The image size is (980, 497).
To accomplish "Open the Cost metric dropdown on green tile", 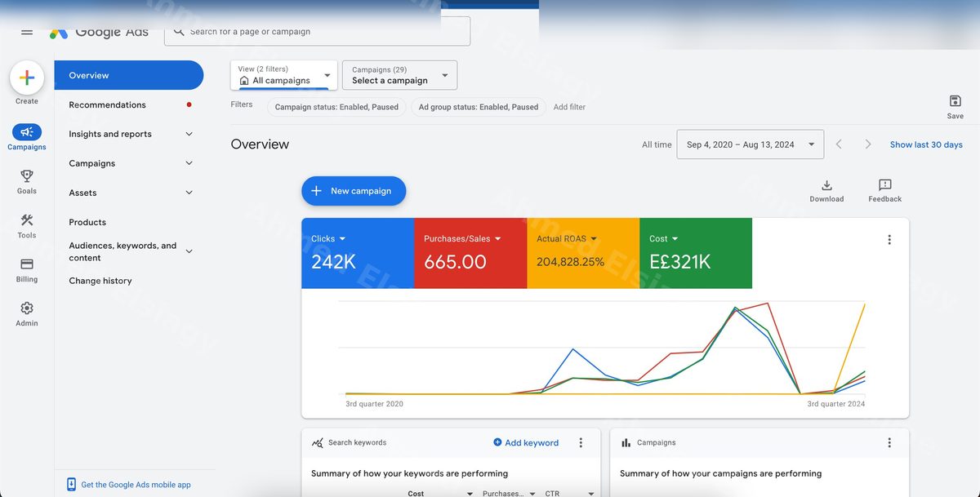I will (664, 239).
